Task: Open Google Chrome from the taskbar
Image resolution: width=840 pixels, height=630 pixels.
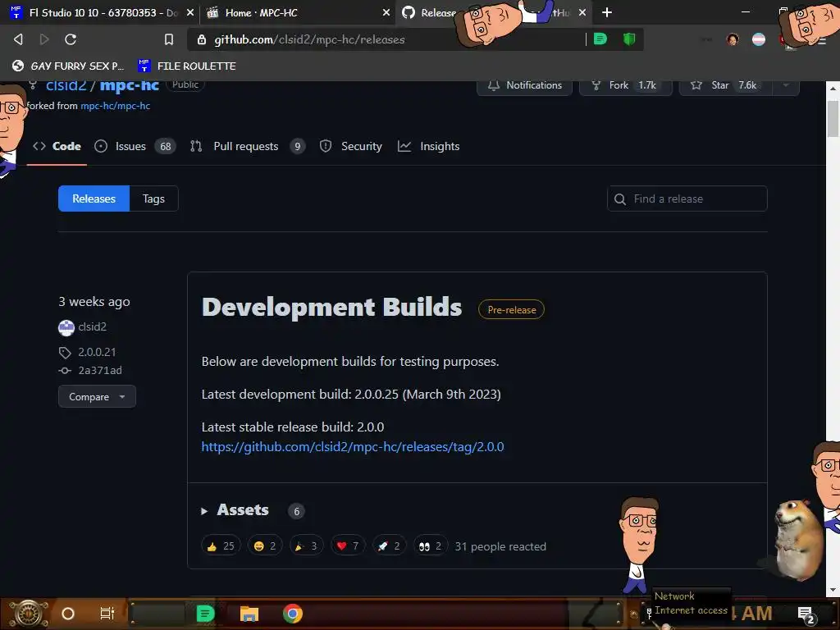Action: click(293, 614)
